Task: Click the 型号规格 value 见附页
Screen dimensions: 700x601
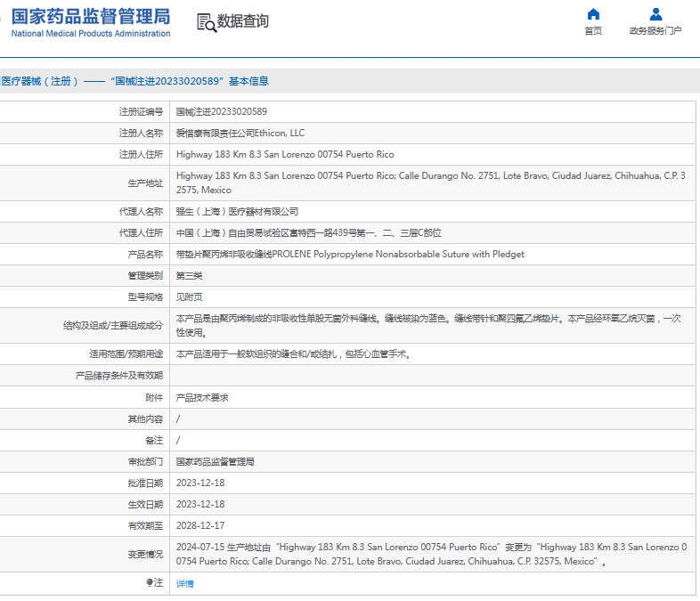Action: (x=189, y=297)
